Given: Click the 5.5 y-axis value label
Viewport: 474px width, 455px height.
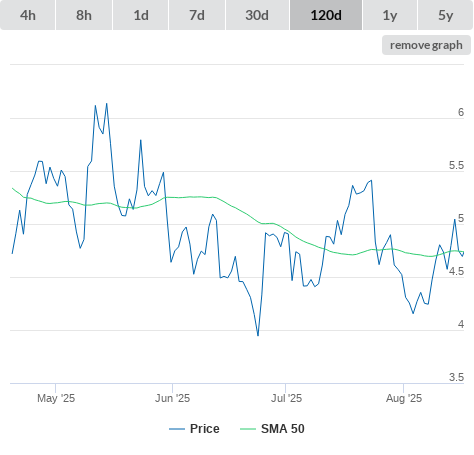Looking at the screenshot, I should coord(456,165).
